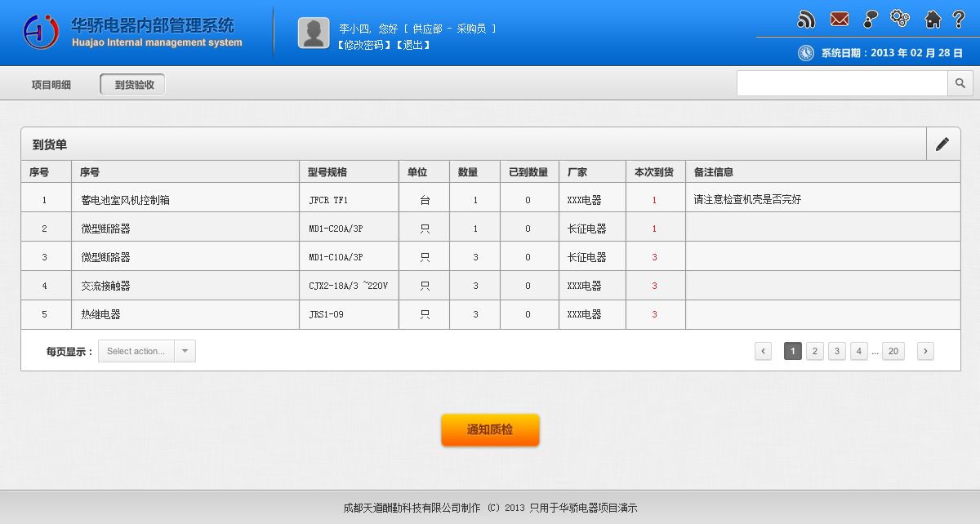The height and width of the screenshot is (524, 980).
Task: Click model cell MD1-C20A/3P
Action: (x=336, y=229)
